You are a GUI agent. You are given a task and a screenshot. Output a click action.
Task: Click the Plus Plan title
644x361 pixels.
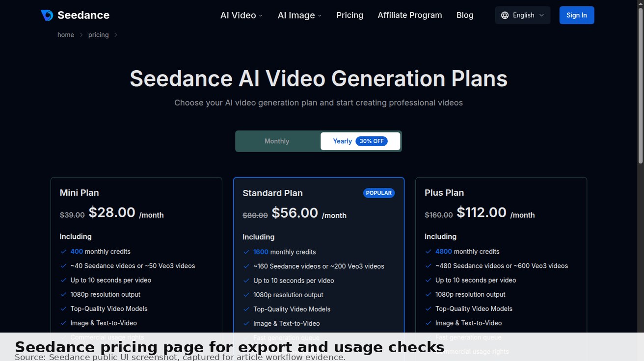(444, 193)
